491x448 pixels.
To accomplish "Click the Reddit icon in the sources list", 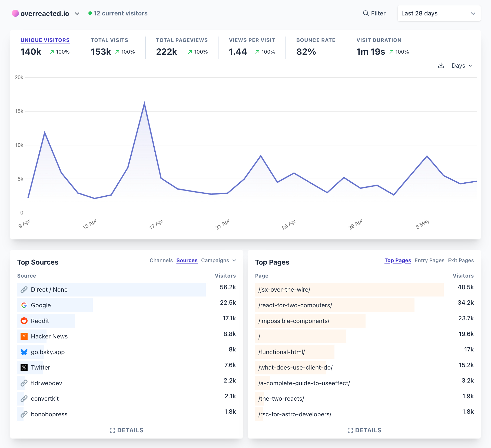I will point(24,321).
